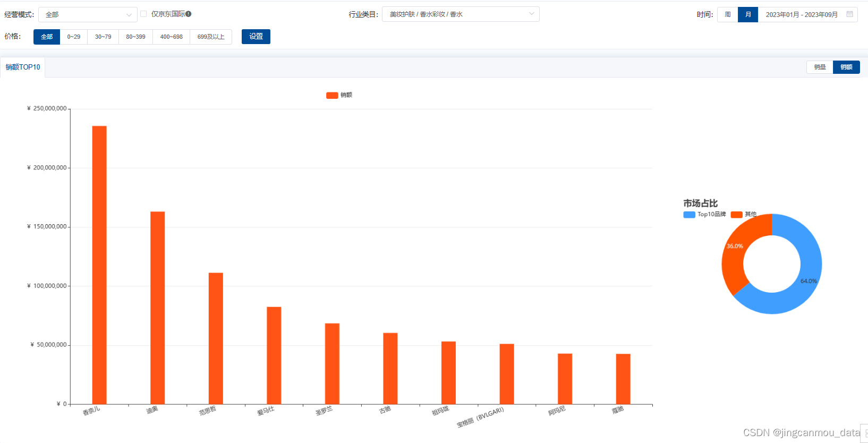The image size is (868, 443).
Task: Filter by the 400~698 price range
Action: (172, 37)
